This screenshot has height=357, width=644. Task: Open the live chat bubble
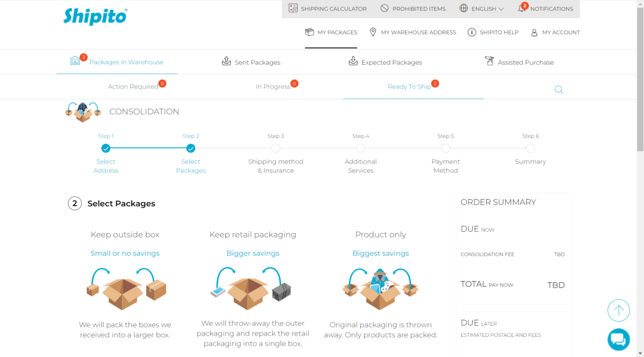619,340
